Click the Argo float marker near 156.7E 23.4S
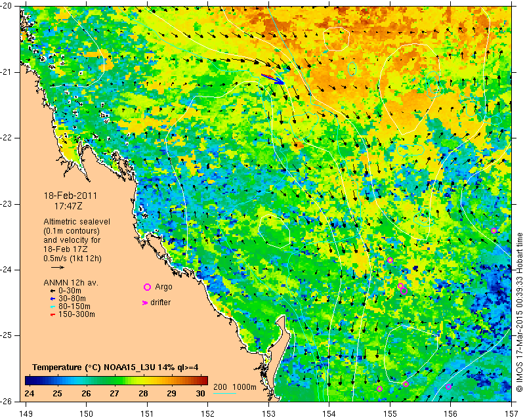The width and height of the screenshot is (525, 420). point(493,230)
